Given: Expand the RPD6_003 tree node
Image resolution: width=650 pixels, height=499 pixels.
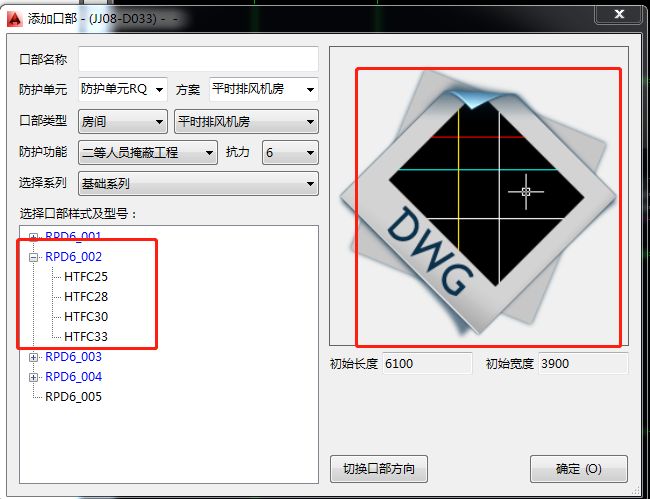Looking at the screenshot, I should point(34,357).
